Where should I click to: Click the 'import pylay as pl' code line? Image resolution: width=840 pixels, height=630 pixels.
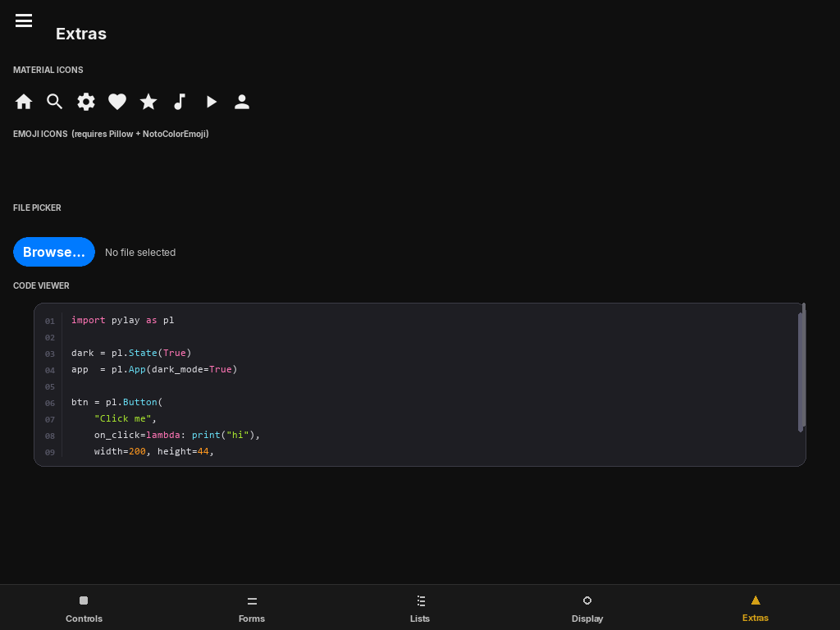tap(123, 321)
